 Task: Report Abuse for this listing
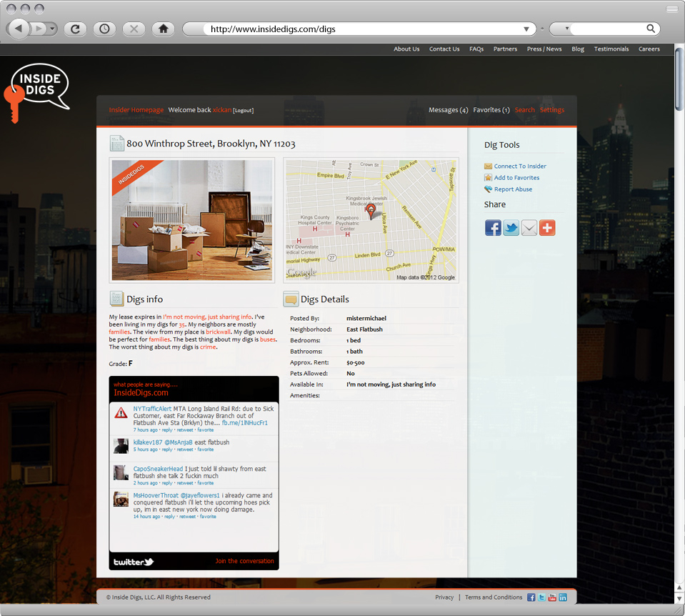(514, 189)
